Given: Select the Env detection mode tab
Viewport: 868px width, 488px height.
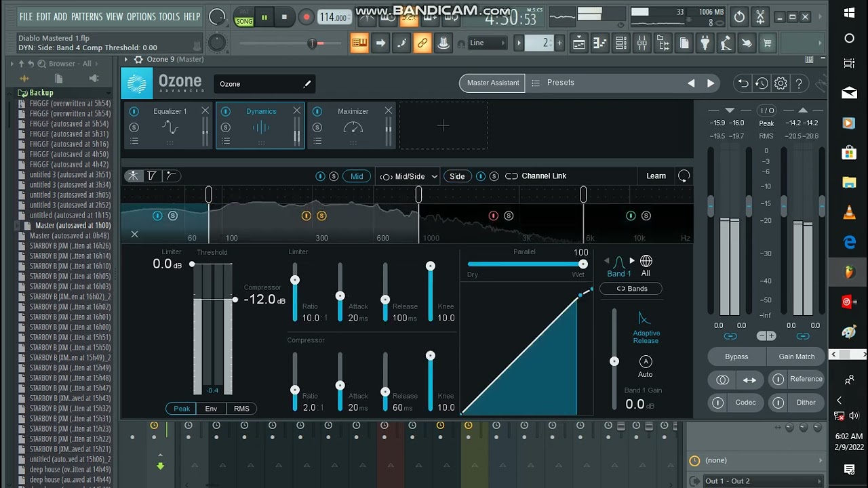Looking at the screenshot, I should point(212,409).
